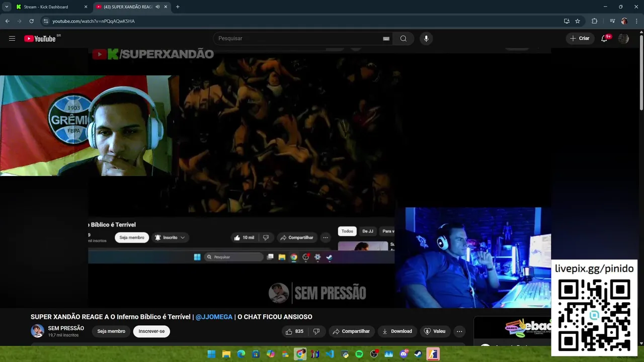The height and width of the screenshot is (362, 644).
Task: Open Discord from the taskbar
Action: pyautogui.click(x=404, y=354)
